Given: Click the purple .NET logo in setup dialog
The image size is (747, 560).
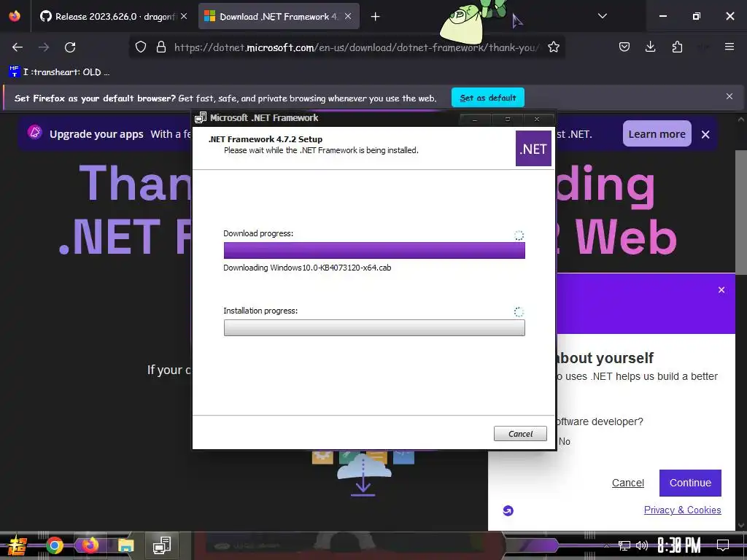Looking at the screenshot, I should (533, 149).
